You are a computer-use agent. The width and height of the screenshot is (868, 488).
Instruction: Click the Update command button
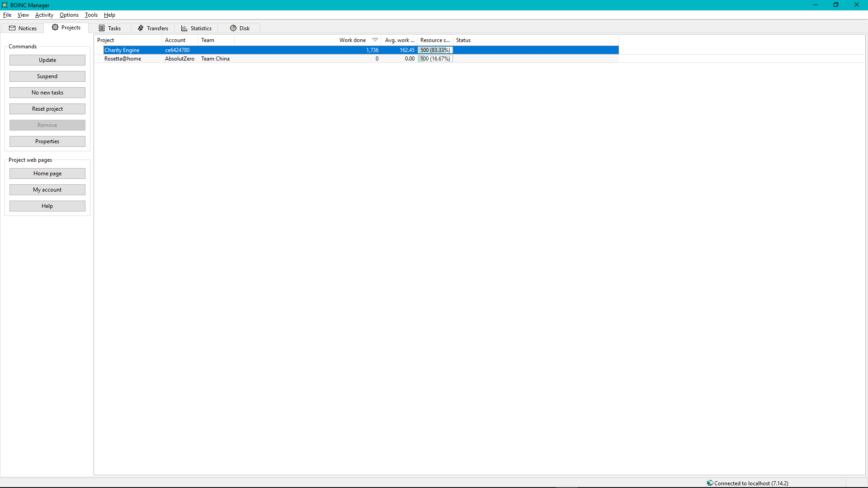pyautogui.click(x=47, y=60)
